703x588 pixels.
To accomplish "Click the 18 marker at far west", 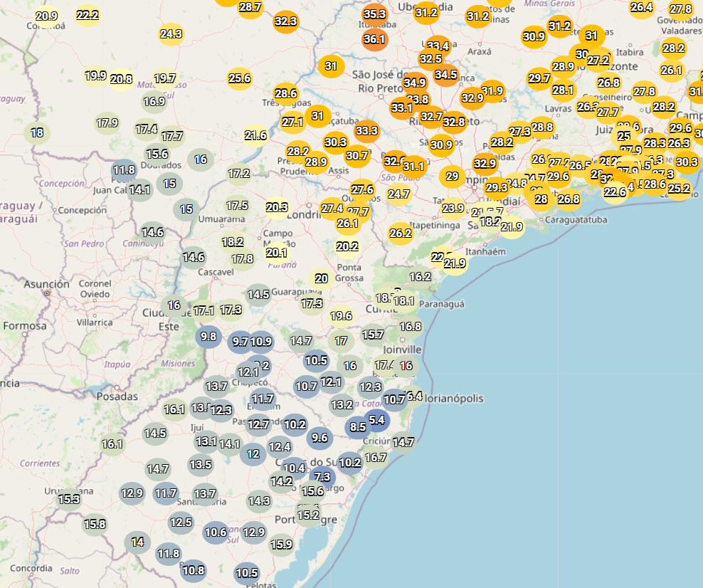I will (37, 133).
